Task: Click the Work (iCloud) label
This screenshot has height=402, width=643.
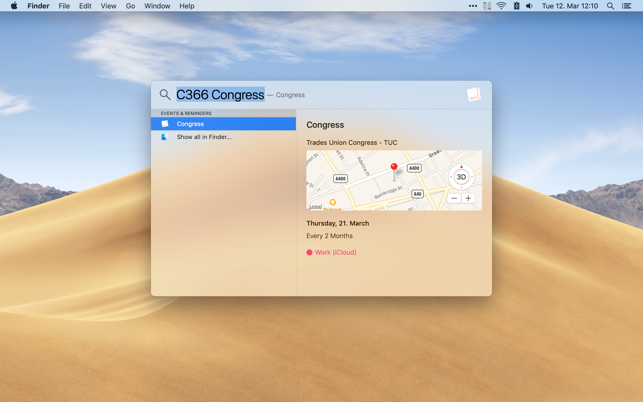Action: (335, 252)
